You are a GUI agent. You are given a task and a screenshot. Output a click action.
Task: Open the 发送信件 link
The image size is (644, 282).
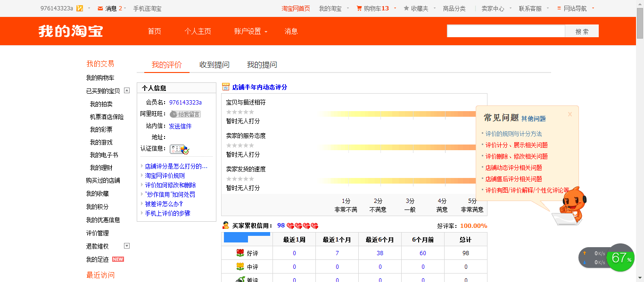(x=180, y=126)
